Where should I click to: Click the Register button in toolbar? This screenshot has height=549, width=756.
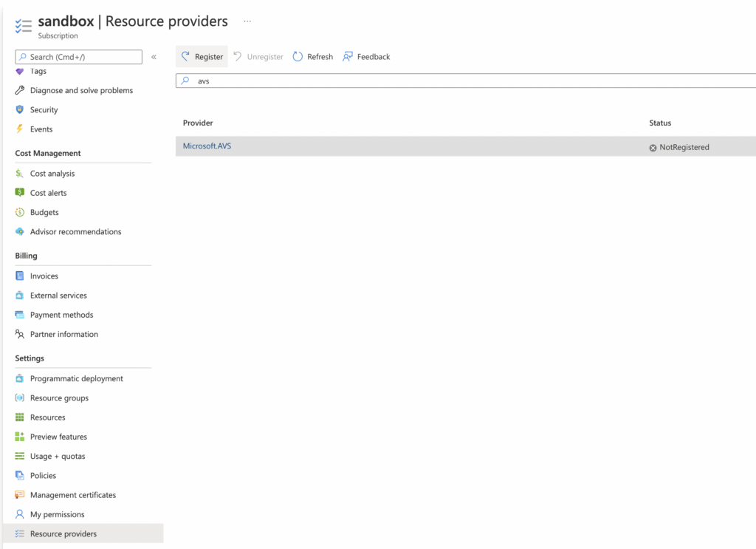[x=202, y=57]
